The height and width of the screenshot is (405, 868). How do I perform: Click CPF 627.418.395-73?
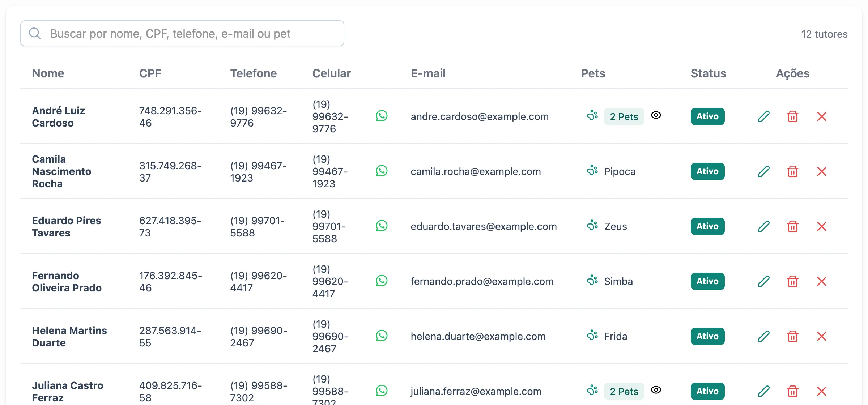[x=170, y=227]
